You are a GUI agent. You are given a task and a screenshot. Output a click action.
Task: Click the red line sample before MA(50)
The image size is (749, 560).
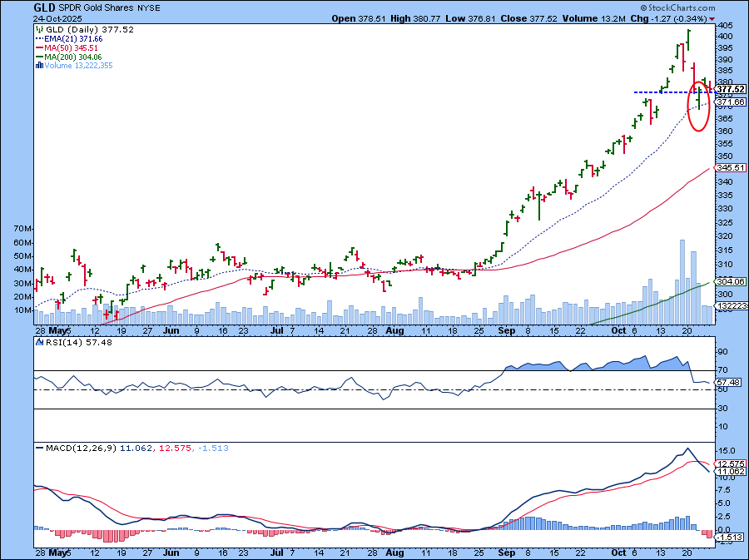[x=40, y=47]
